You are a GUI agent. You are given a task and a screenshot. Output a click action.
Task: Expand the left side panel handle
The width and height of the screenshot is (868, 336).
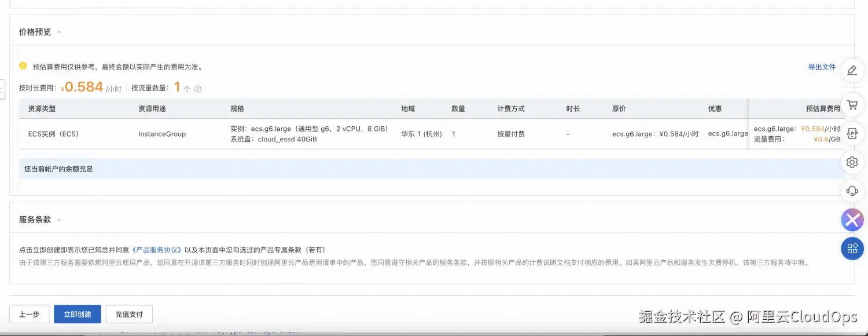click(x=2, y=89)
